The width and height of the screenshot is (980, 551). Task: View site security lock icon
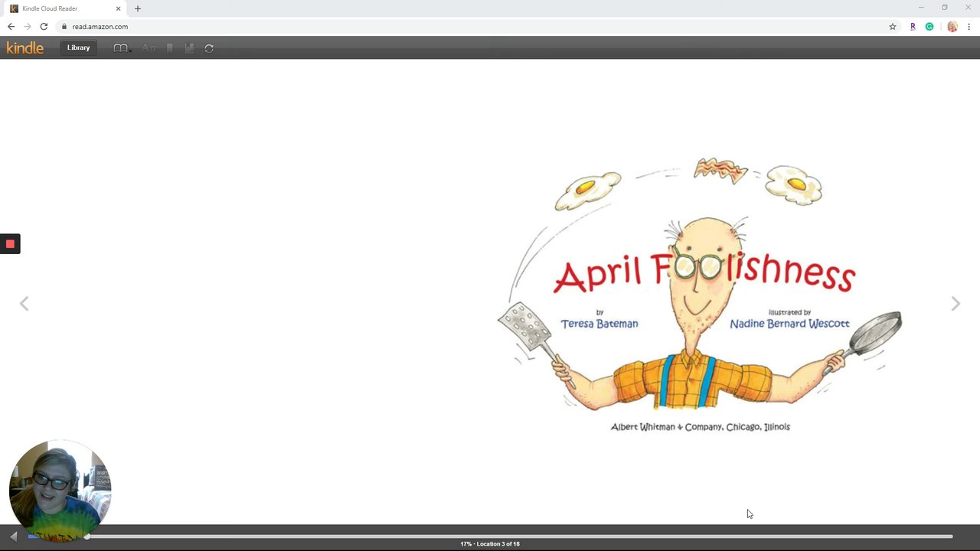[x=64, y=26]
